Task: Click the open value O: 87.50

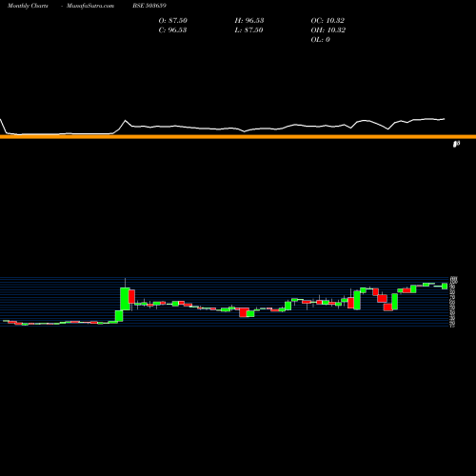Action: click(173, 20)
